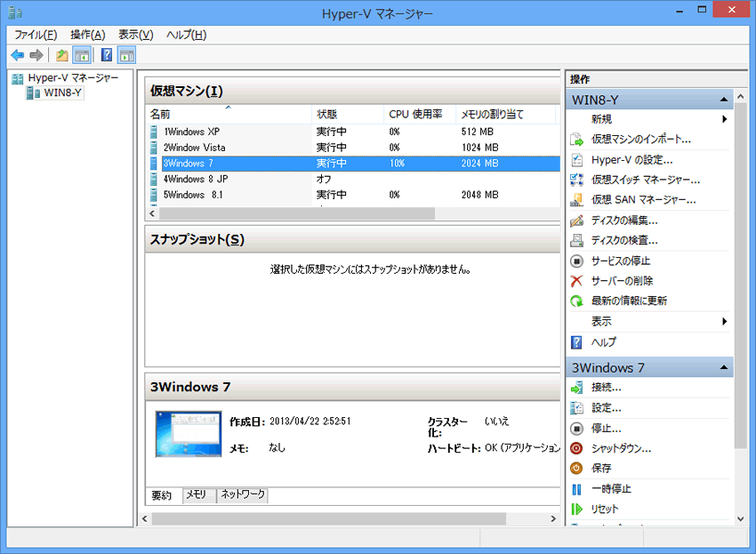Image resolution: width=756 pixels, height=554 pixels.
Task: Toggle the console tree pane icon
Action: pos(82,55)
